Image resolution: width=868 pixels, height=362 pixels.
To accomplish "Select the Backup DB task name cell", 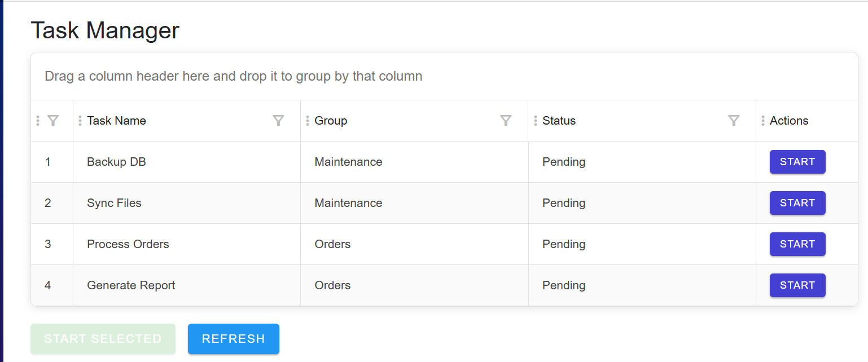I will pos(187,162).
